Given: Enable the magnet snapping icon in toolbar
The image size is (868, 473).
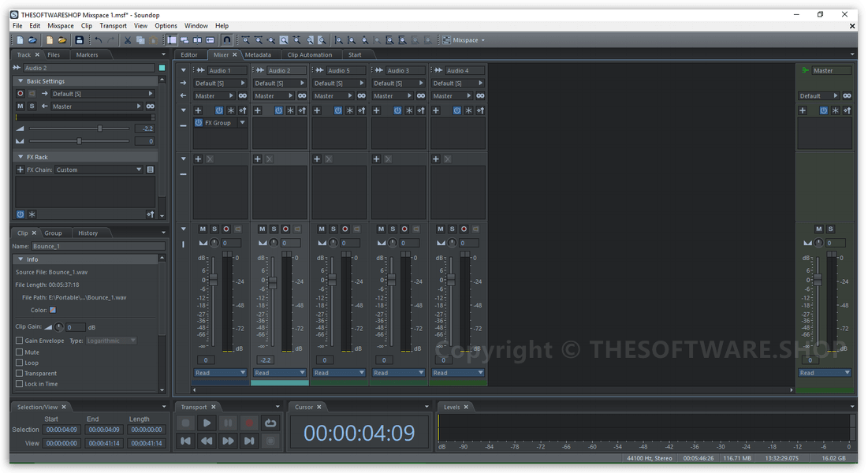Looking at the screenshot, I should [227, 39].
